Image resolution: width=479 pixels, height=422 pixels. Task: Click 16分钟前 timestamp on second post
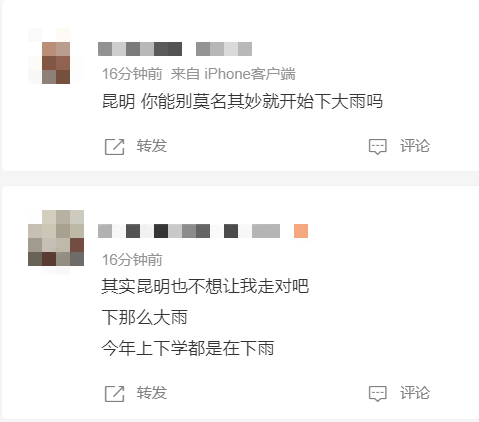point(132,260)
